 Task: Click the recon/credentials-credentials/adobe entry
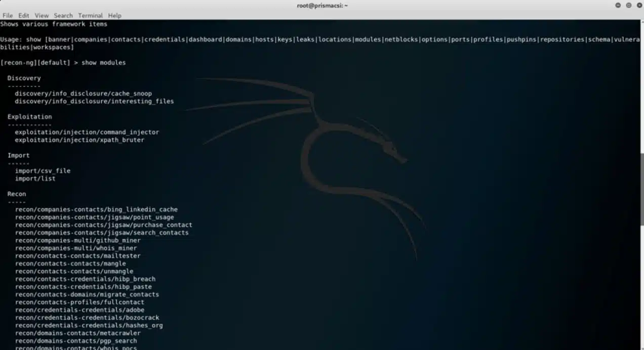79,310
